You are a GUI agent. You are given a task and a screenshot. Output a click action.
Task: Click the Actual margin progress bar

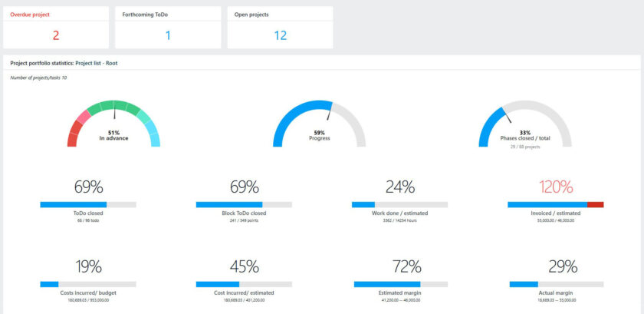click(x=557, y=284)
